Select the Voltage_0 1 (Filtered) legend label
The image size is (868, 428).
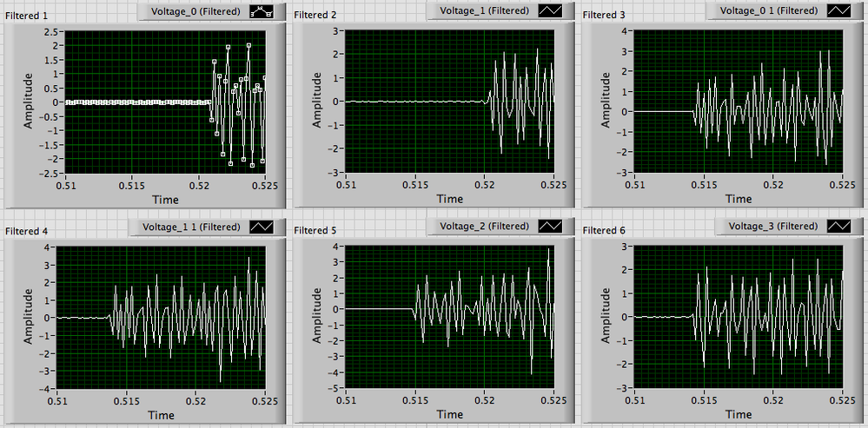(x=770, y=10)
